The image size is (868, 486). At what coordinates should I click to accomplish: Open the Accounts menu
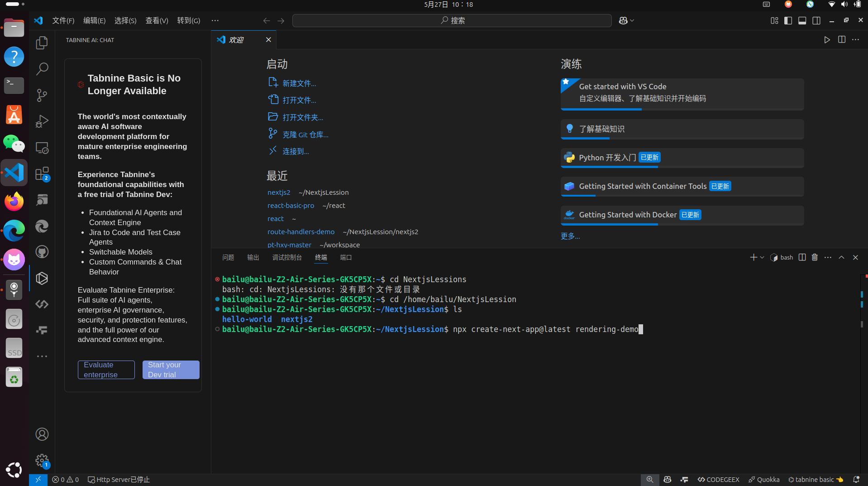(x=42, y=434)
